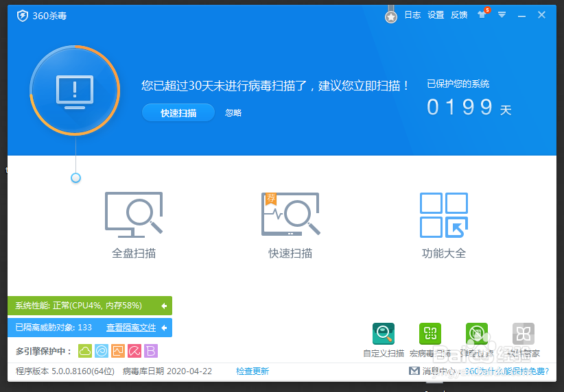The height and width of the screenshot is (392, 564).
Task: Click the 360杀毒 shield logo icon
Action: 23,16
